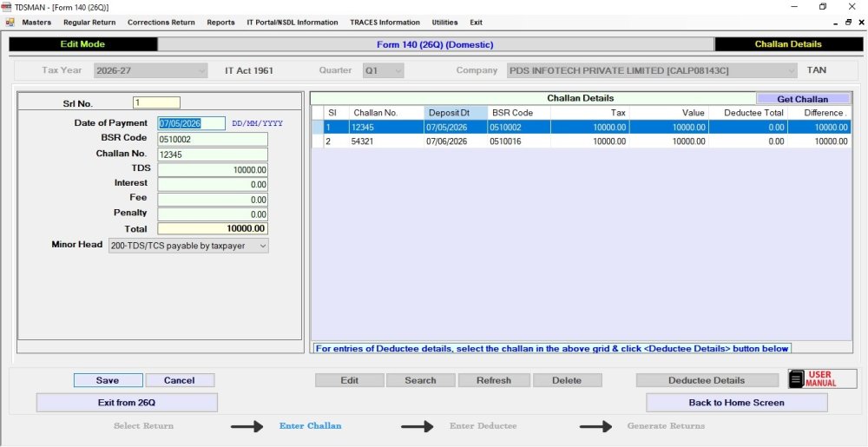Screen dimensions: 868x447
Task: Click the row selector of challan 54321
Action: pos(317,141)
